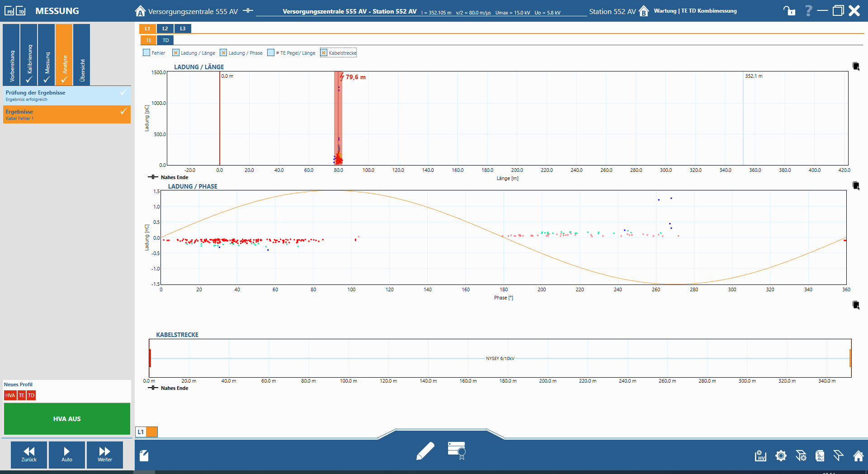This screenshot has width=868, height=474.
Task: Click the help question mark icon
Action: 808,11
